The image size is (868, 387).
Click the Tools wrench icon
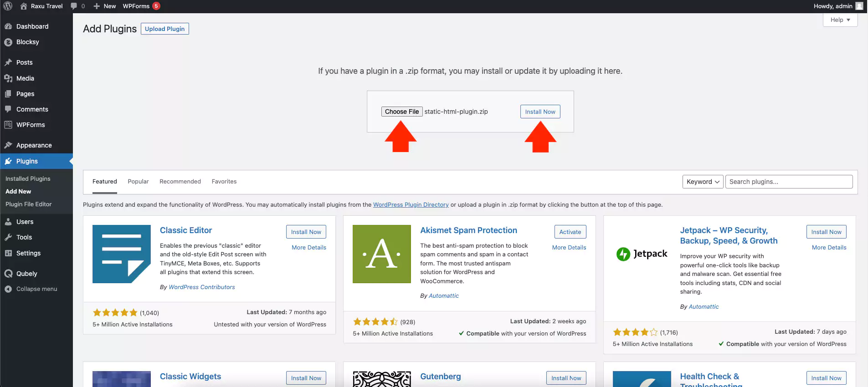coord(8,237)
